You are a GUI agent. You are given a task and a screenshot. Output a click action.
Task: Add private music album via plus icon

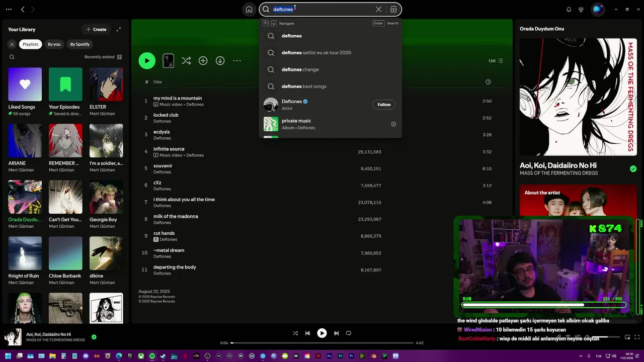coord(393,124)
